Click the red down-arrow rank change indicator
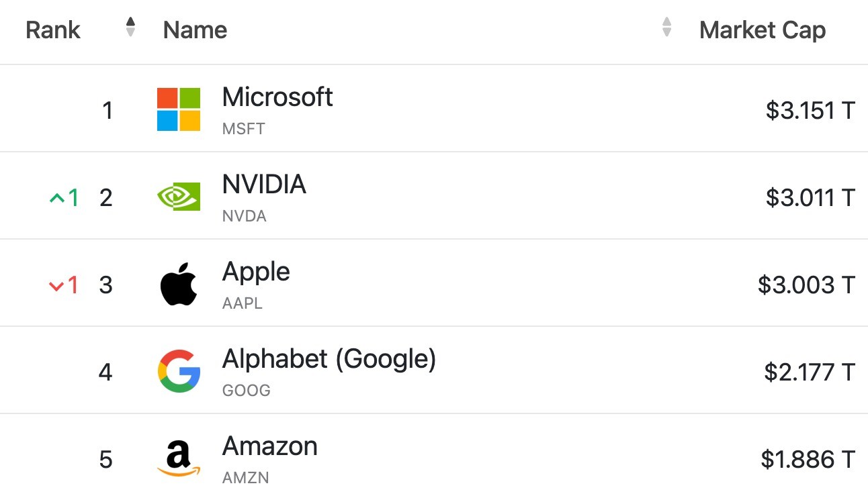868x498 pixels. [64, 285]
